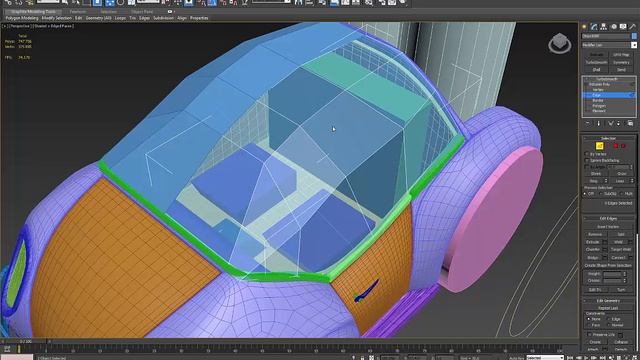Click Make Unique icon under modifier stack

(611, 123)
